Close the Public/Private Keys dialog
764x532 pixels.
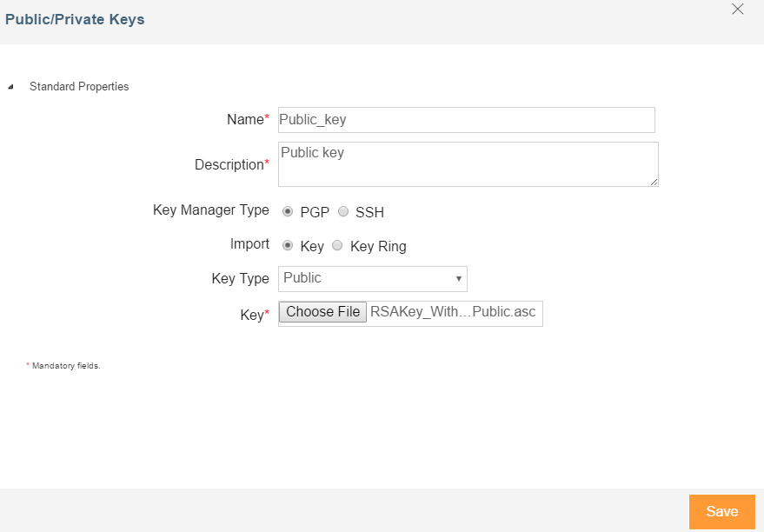tap(738, 10)
